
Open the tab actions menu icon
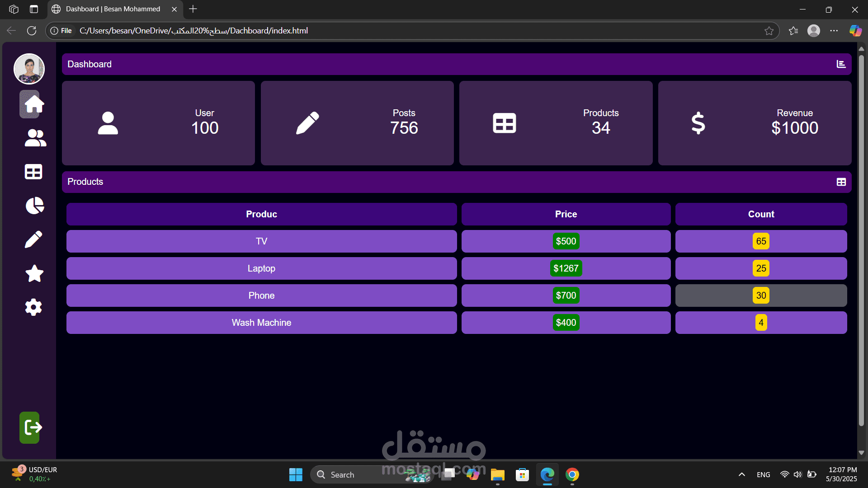tap(34, 9)
